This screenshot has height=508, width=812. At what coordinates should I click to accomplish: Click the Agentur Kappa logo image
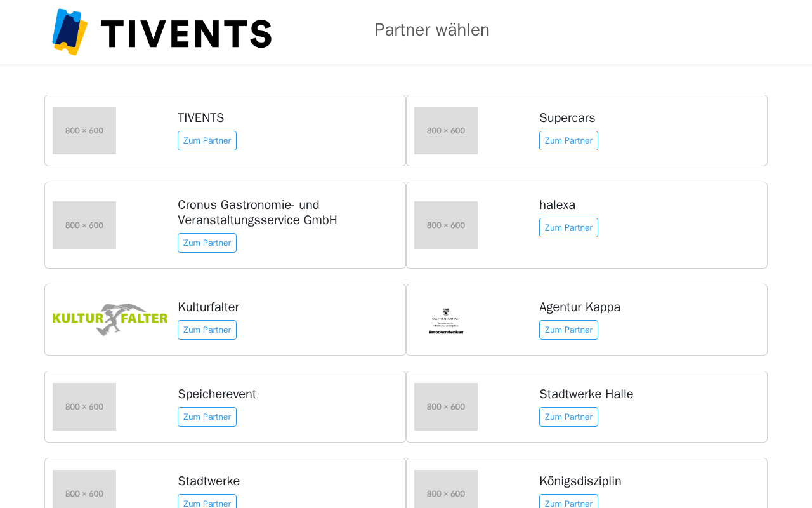pos(446,321)
